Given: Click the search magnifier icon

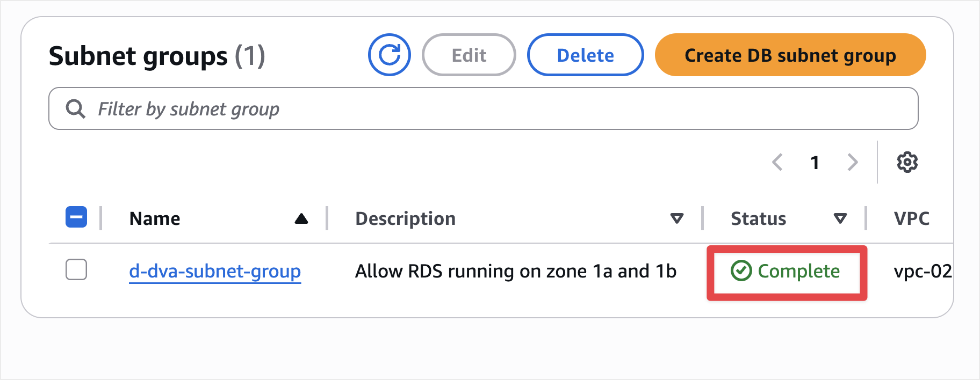Looking at the screenshot, I should (x=75, y=109).
